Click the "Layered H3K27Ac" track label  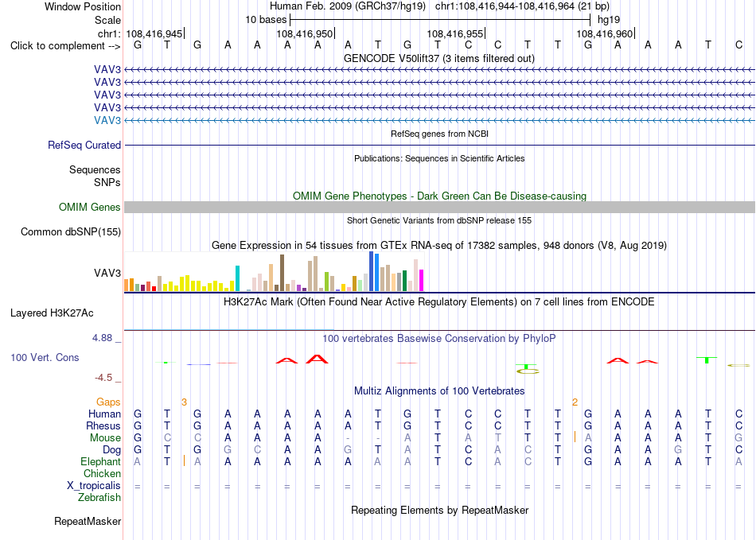52,313
